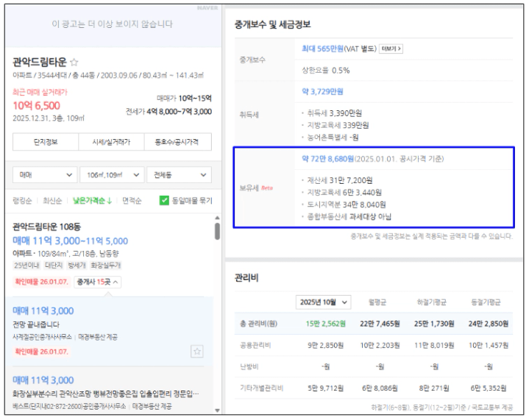Bookmark the 전망 끝내줍니다 listing star
529x420 pixels.
pos(196,352)
